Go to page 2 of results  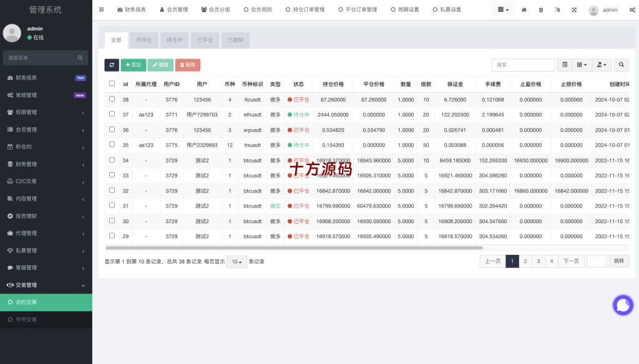[x=525, y=261]
